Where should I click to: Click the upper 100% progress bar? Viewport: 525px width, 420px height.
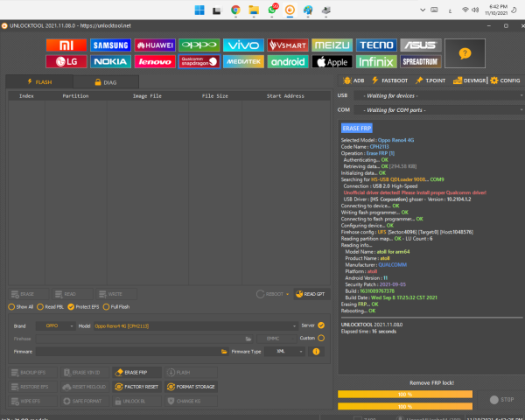(405, 395)
